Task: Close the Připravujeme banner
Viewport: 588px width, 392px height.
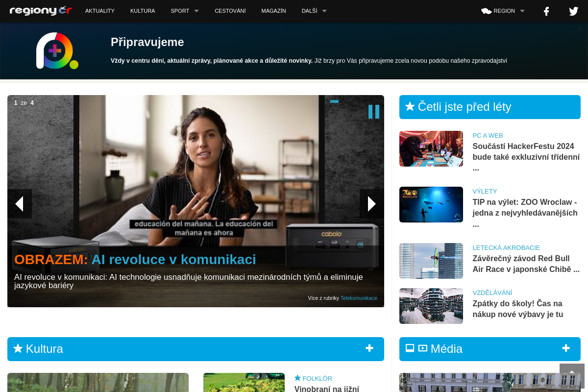Action: 580,29
